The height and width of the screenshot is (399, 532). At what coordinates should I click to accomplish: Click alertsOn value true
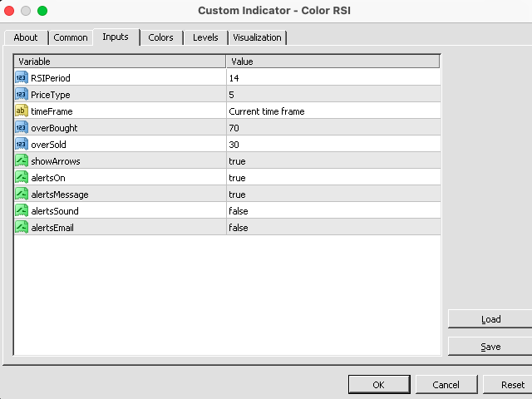237,178
